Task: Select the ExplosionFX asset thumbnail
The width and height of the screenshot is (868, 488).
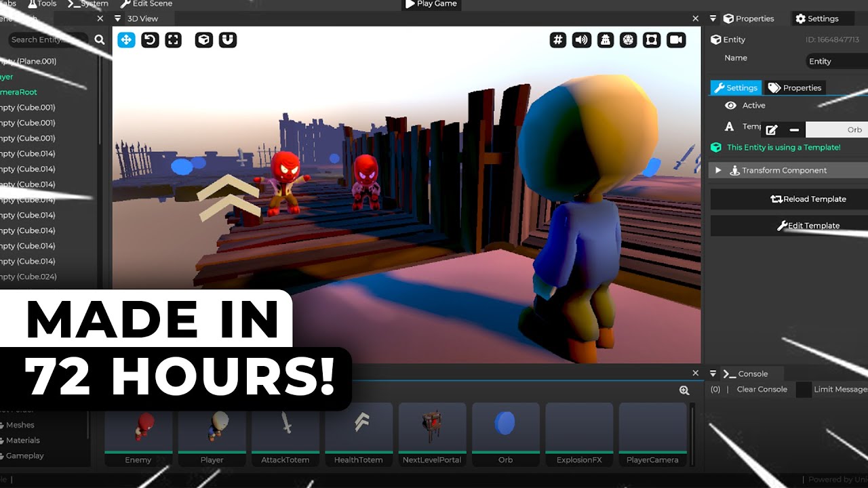Action: point(579,434)
